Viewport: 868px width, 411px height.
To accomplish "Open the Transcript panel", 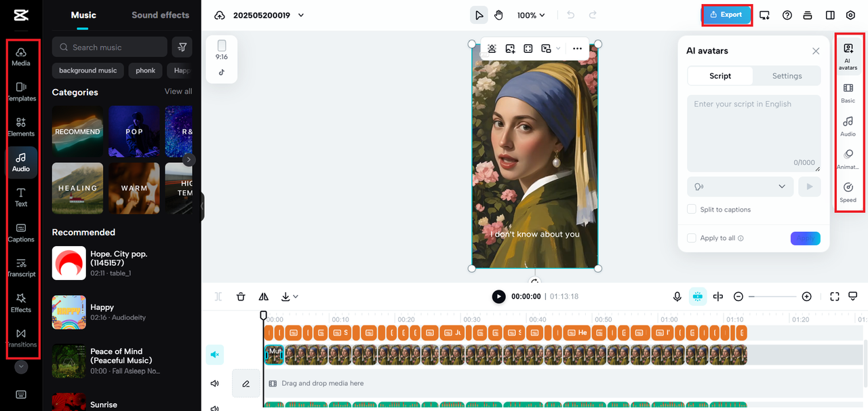I will click(21, 269).
